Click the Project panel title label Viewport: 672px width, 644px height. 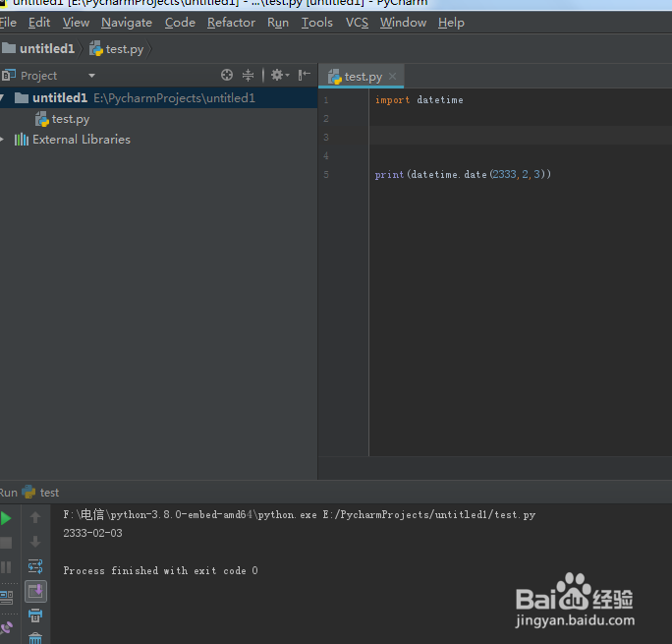38,76
